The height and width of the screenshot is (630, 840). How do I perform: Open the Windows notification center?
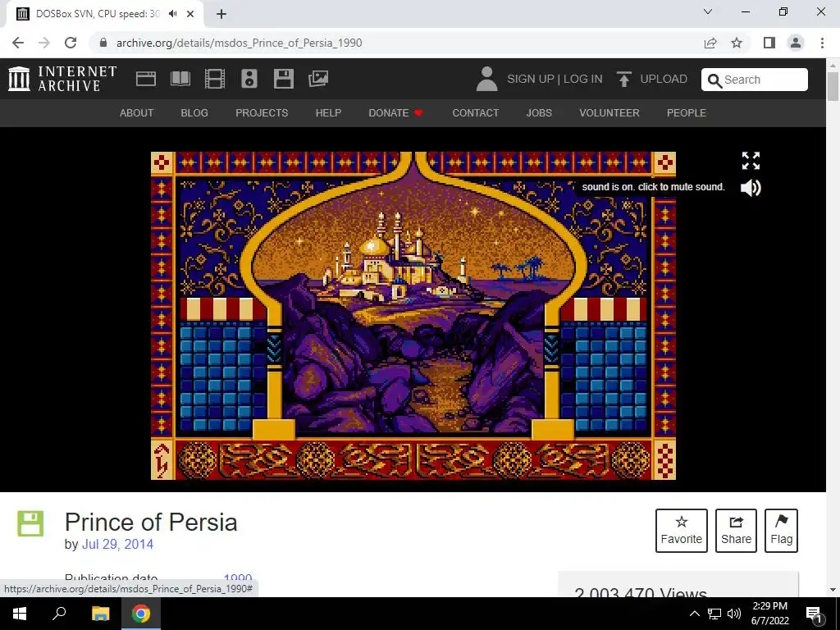pos(814,614)
